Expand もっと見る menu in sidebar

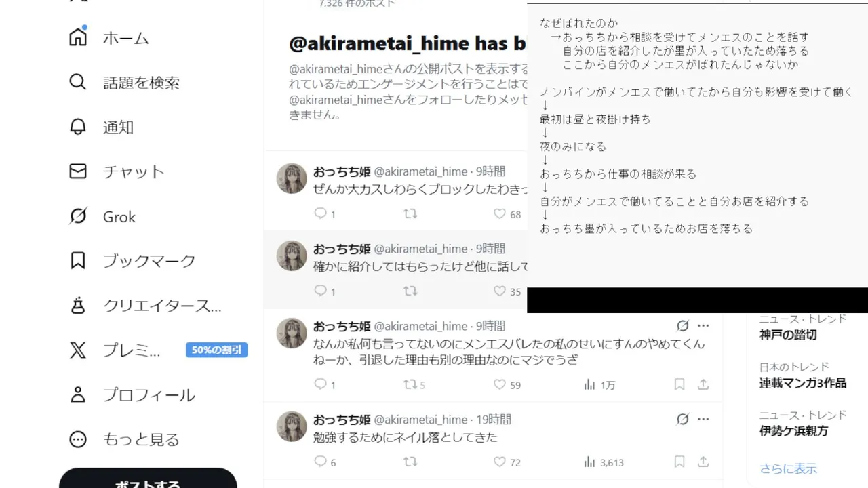[125, 439]
